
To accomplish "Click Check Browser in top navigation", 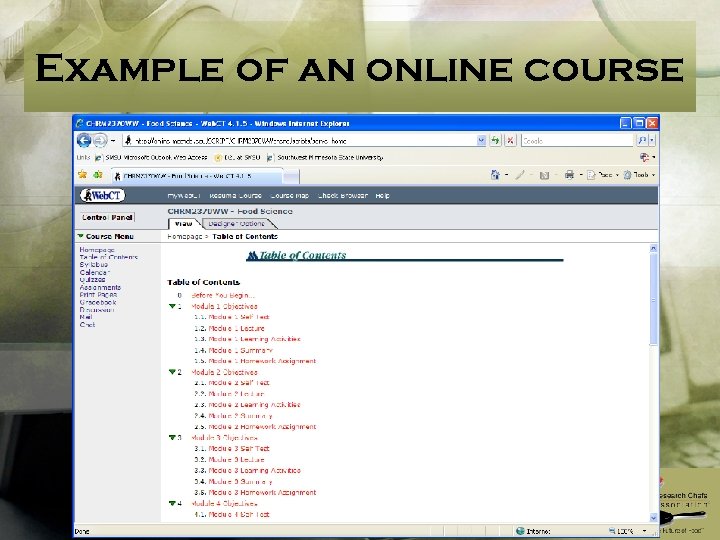I will click(343, 196).
